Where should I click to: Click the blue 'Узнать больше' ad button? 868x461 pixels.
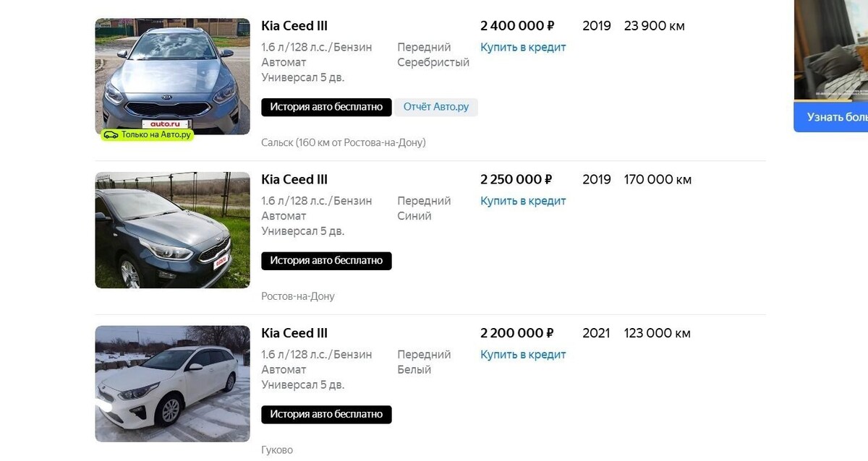pyautogui.click(x=831, y=117)
